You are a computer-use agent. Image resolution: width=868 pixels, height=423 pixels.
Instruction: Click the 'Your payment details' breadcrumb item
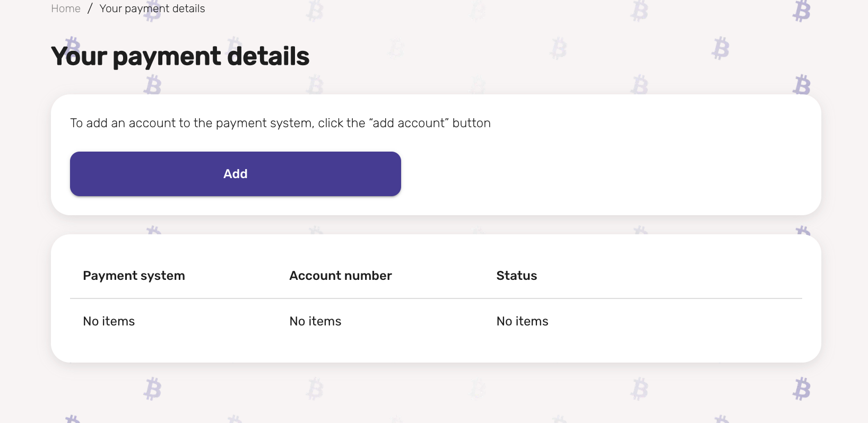152,8
